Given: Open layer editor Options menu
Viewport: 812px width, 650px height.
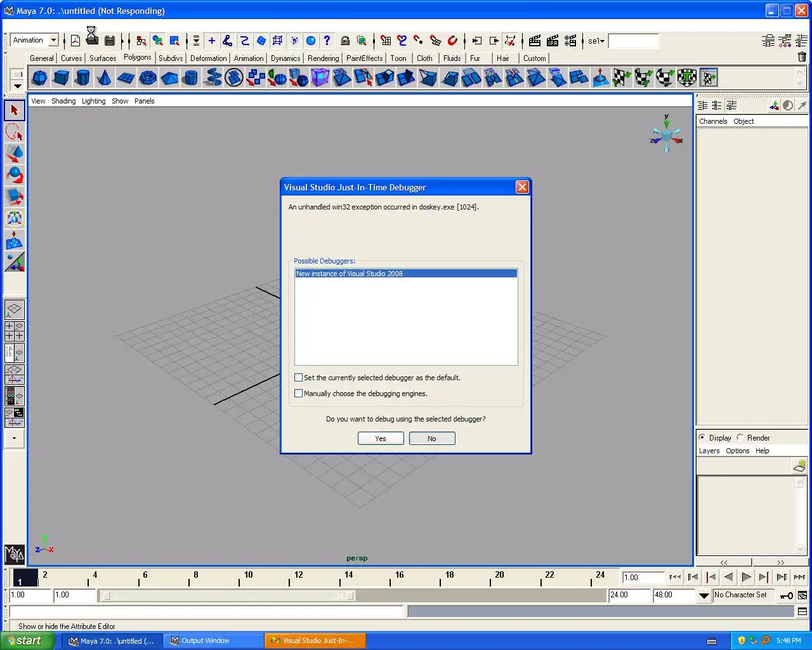Looking at the screenshot, I should pos(738,451).
